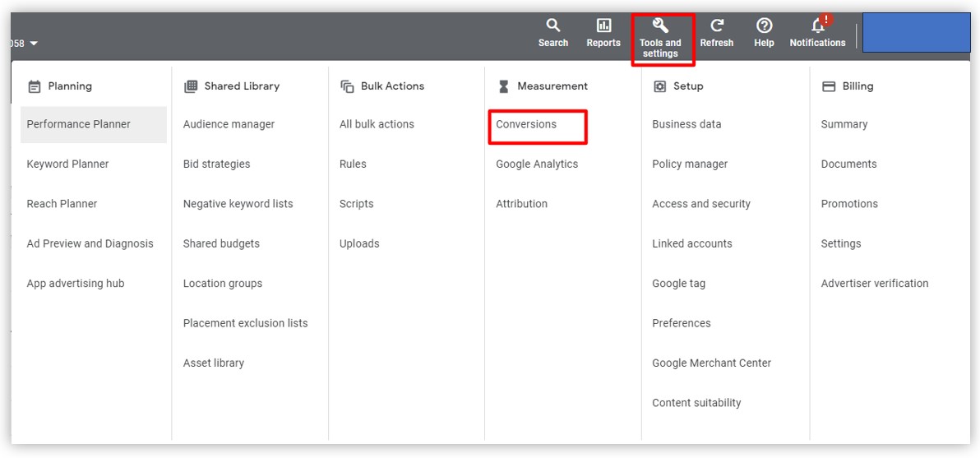Open Uploads
This screenshot has width=980, height=458.
[x=359, y=243]
